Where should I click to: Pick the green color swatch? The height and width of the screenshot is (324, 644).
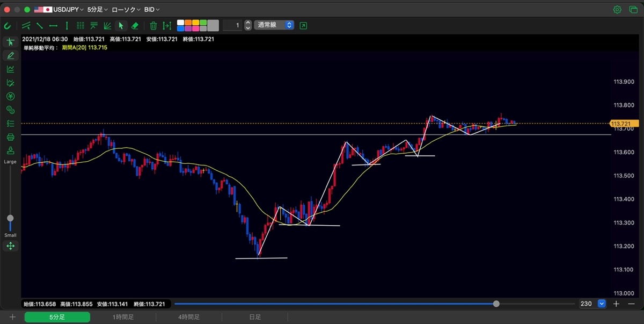pos(203,23)
